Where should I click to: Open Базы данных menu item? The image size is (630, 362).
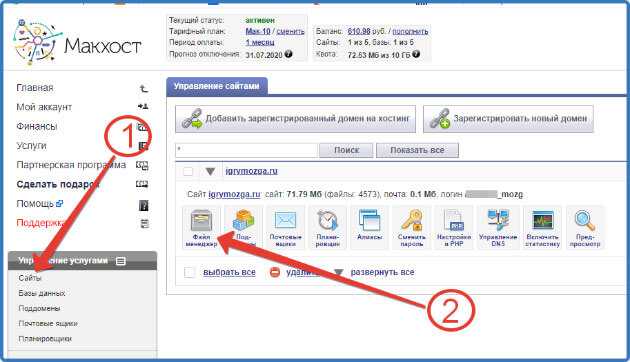[42, 293]
